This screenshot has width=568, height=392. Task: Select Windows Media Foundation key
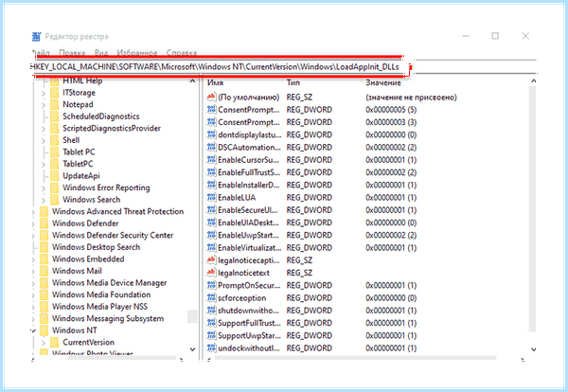point(101,294)
